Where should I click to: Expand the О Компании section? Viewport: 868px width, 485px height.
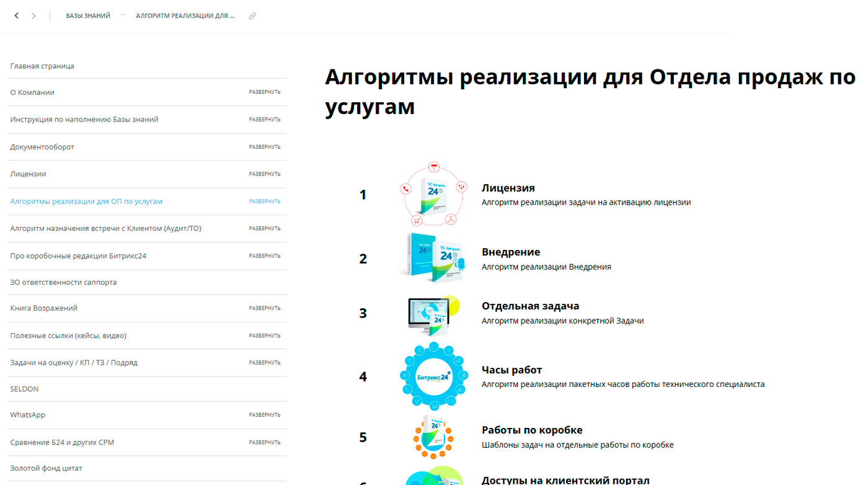pos(265,92)
